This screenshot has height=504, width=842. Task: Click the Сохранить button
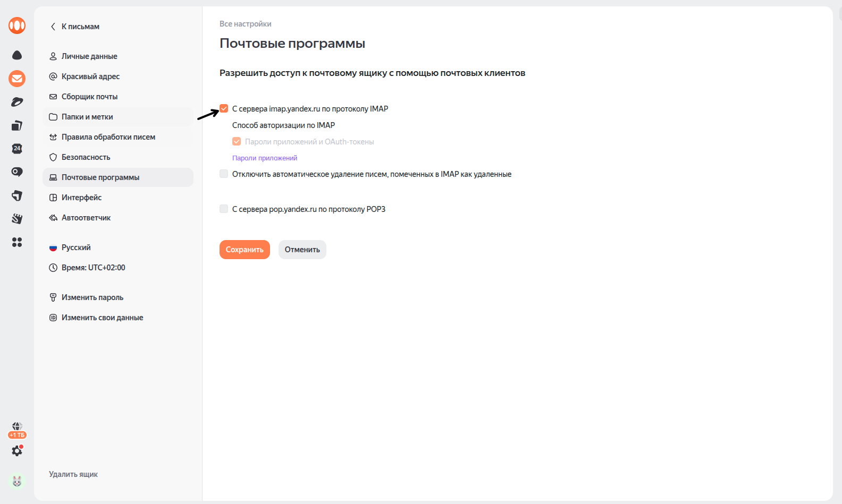(x=245, y=250)
